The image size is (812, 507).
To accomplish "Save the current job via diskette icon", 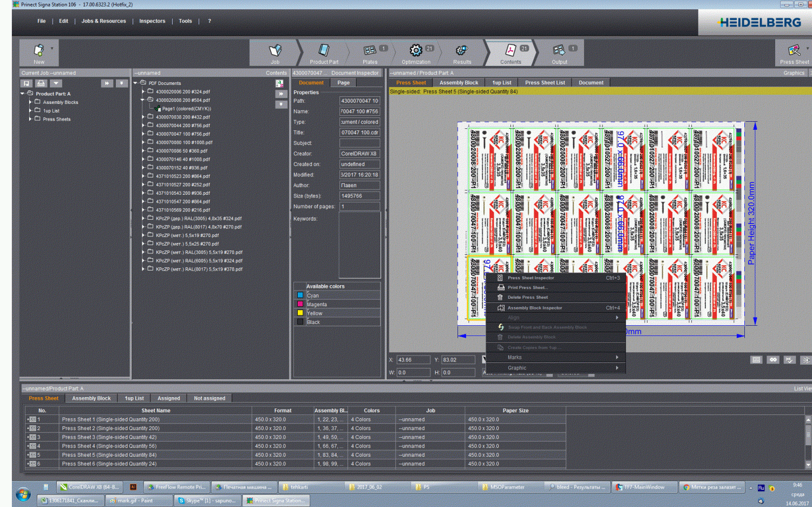I will 27,83.
